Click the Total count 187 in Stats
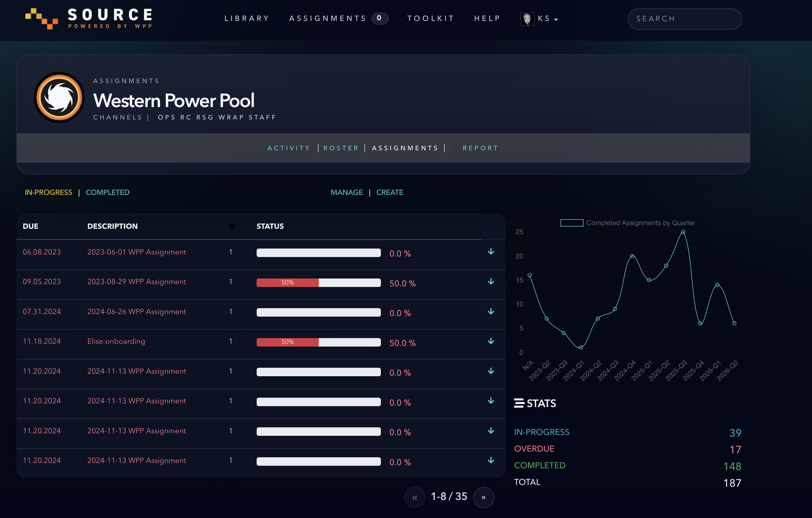The width and height of the screenshot is (812, 518). [x=732, y=483]
